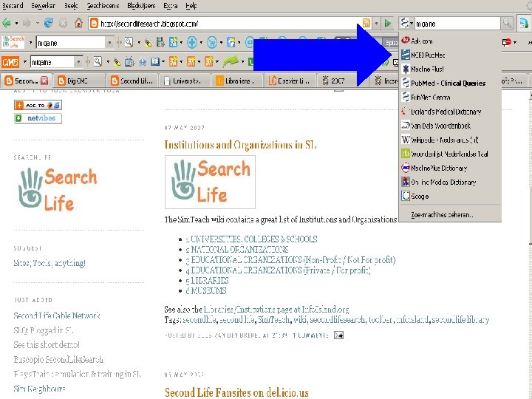532x399 pixels.
Task: Open the NATIONAL ORGANIZATIONS link
Action: (x=237, y=250)
